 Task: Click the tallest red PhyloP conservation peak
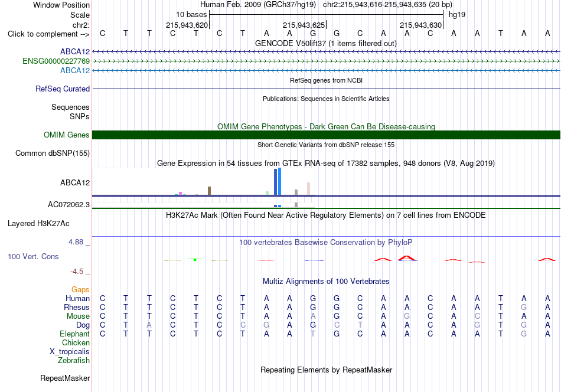(407, 258)
